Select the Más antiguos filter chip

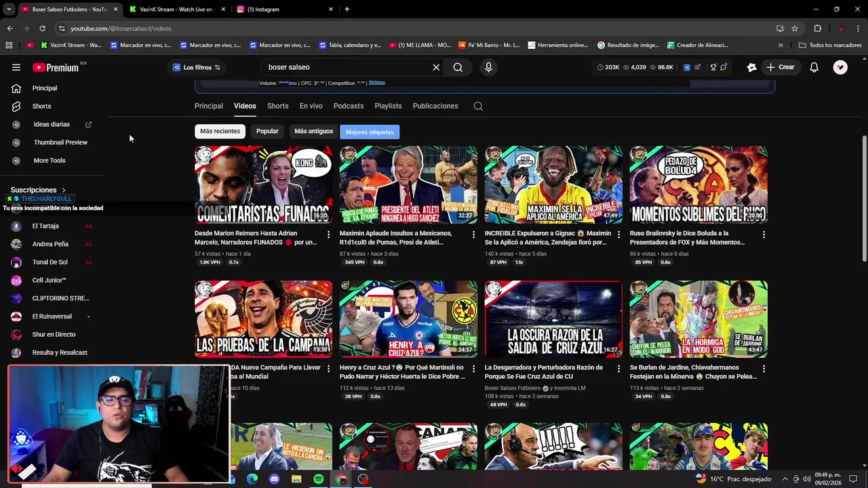pos(313,131)
